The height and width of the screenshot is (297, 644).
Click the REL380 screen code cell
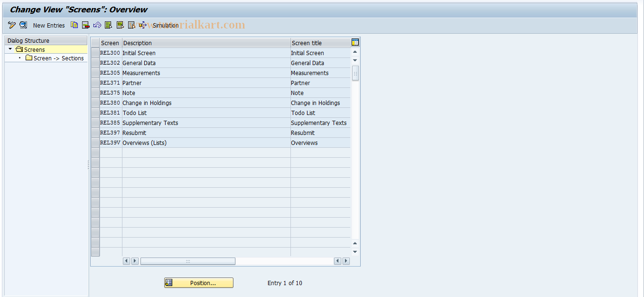tap(111, 103)
